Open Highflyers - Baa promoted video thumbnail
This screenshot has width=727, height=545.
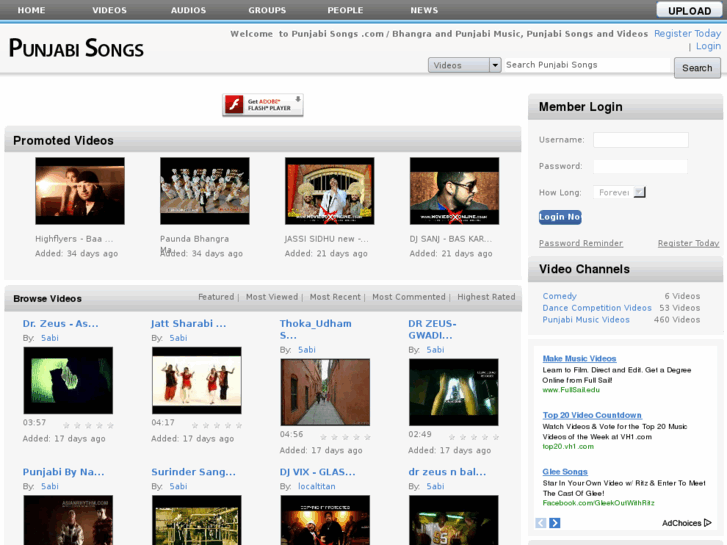point(80,191)
